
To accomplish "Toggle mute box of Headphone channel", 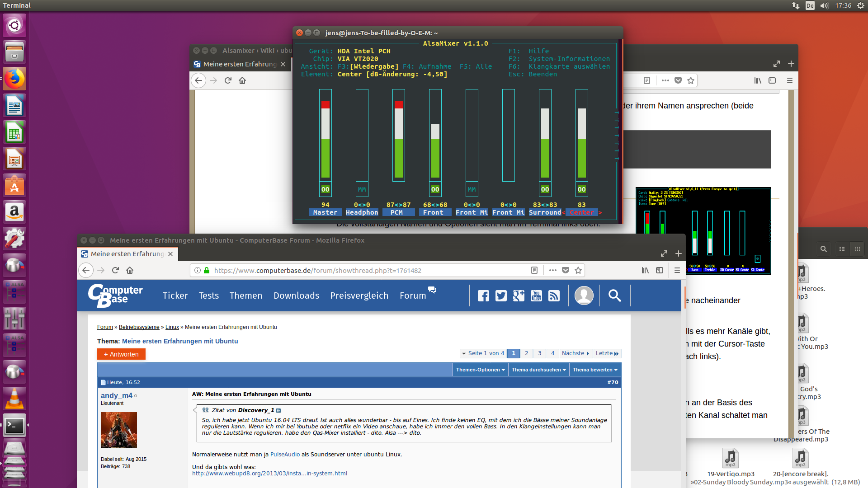I will [362, 189].
